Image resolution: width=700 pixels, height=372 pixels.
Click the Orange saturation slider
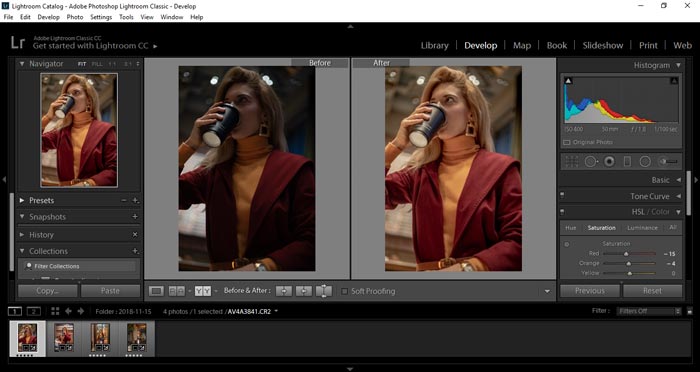pos(629,263)
